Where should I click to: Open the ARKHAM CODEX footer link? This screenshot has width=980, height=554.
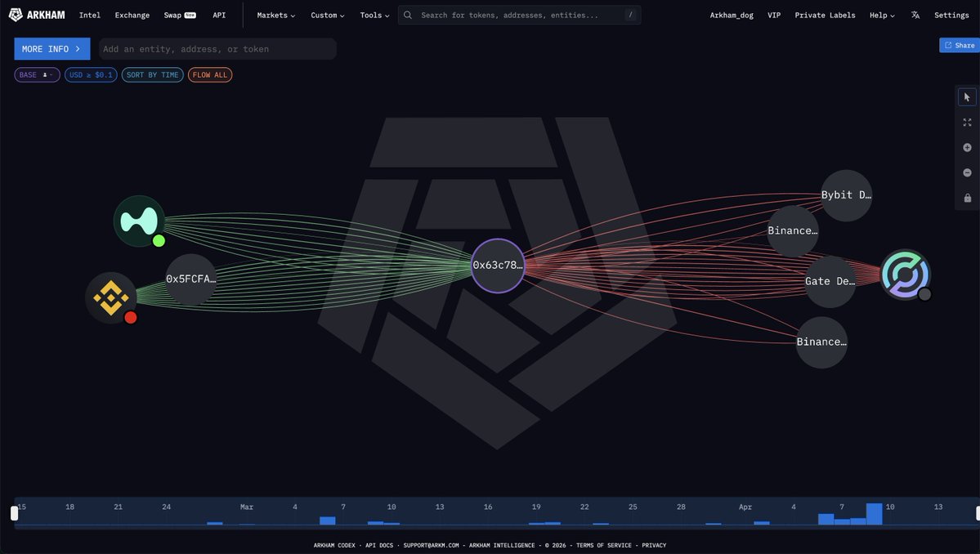tap(333, 545)
